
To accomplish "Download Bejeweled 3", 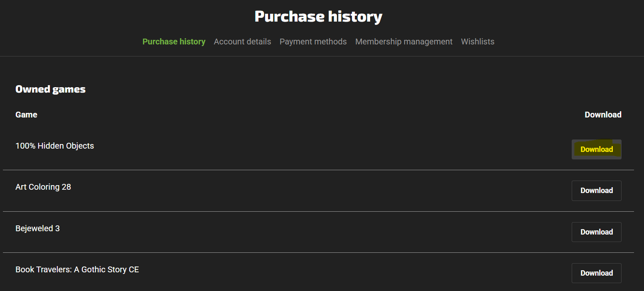I will [x=597, y=232].
